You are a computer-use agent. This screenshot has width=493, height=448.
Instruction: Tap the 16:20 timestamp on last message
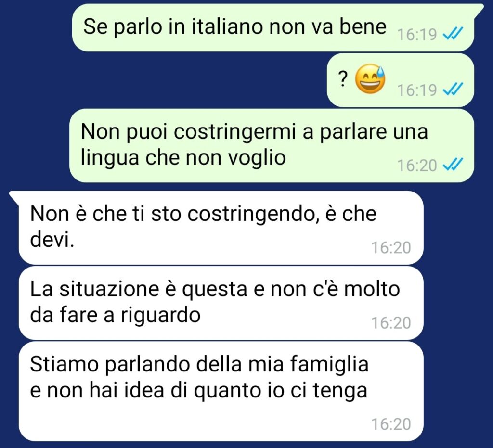391,424
